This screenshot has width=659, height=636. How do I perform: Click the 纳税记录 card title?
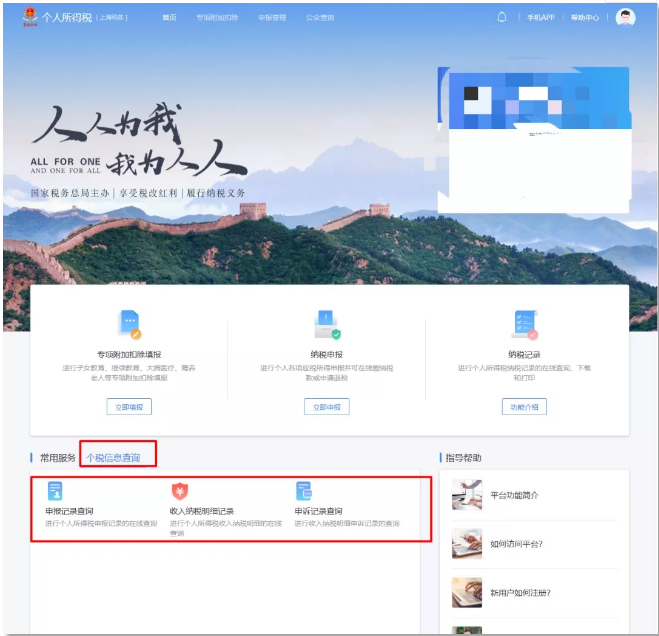[x=524, y=354]
